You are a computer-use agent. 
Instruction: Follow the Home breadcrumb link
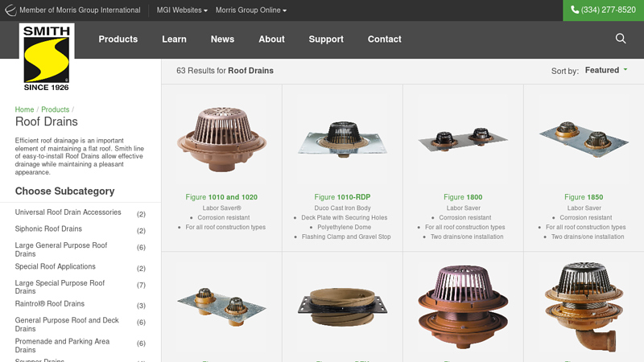24,109
